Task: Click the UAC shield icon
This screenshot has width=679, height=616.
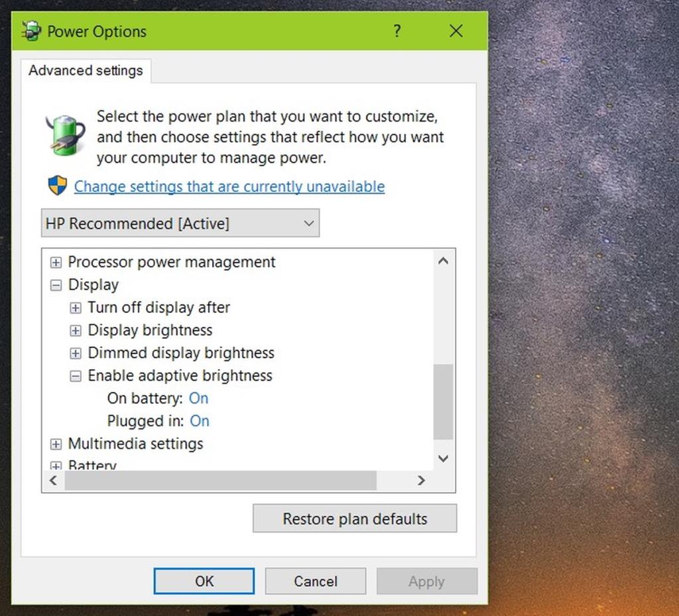Action: click(57, 186)
